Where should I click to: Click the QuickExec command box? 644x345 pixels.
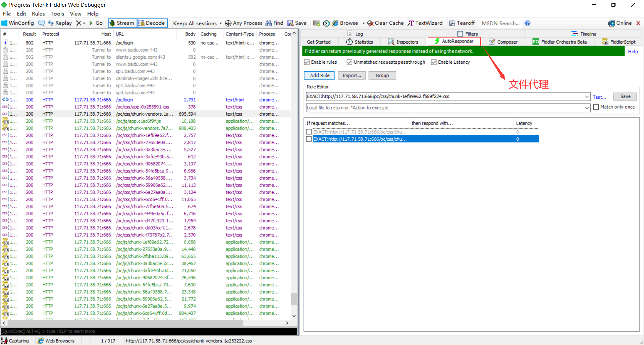coord(149,331)
